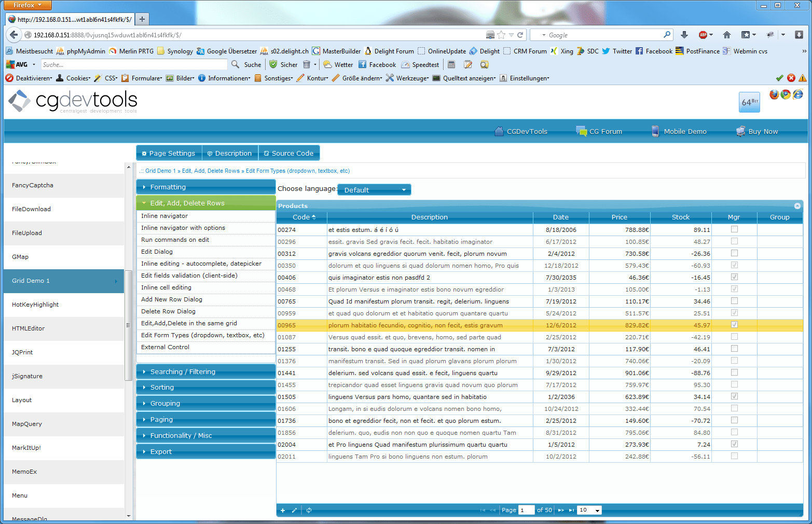
Task: Collapse Products grid with title bar icon
Action: click(797, 206)
